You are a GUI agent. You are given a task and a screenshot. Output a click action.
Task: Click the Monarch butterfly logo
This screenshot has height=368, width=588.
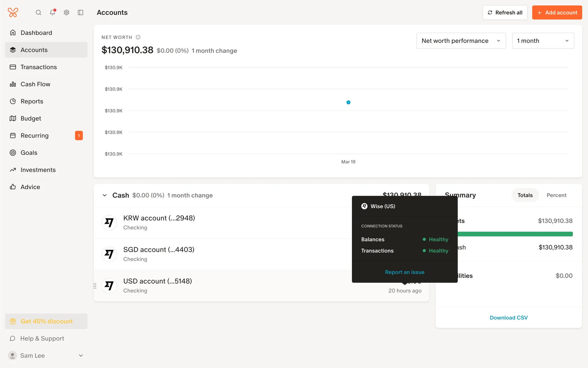click(x=13, y=13)
